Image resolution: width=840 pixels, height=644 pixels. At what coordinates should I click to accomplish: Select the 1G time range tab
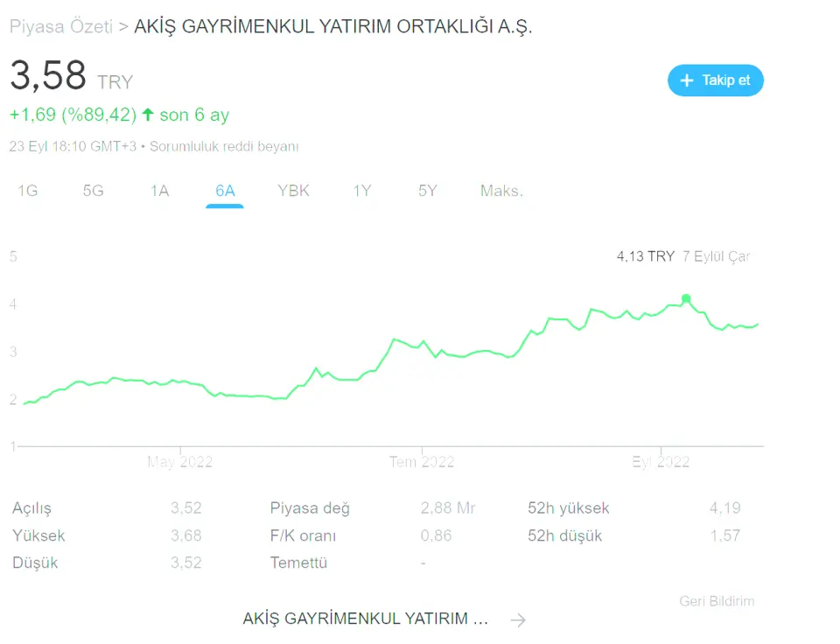(28, 191)
